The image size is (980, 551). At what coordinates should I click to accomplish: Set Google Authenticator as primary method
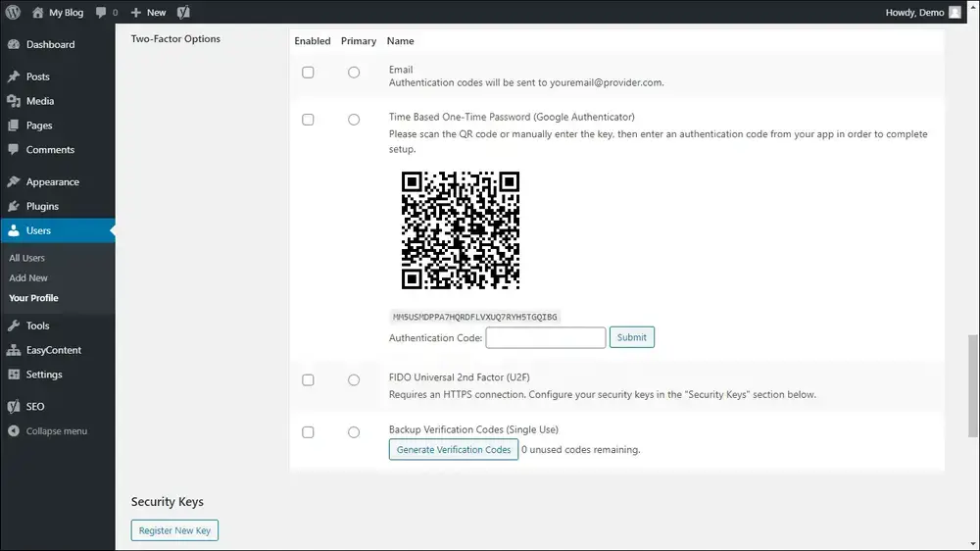click(354, 120)
